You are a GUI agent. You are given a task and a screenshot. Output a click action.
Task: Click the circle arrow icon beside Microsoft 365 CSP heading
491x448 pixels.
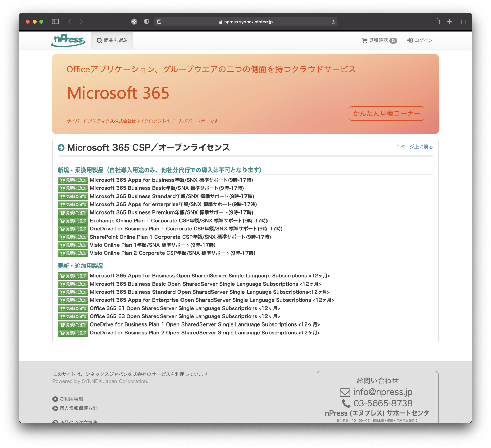(61, 148)
